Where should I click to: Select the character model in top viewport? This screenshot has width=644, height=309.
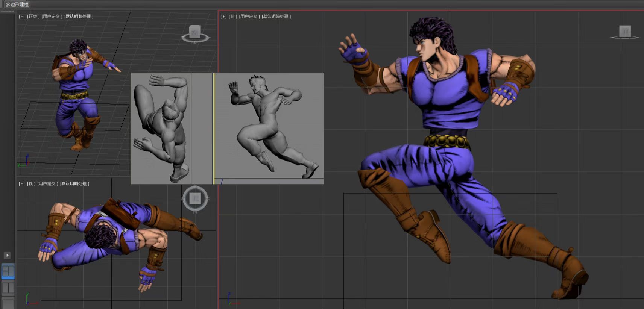point(120,244)
